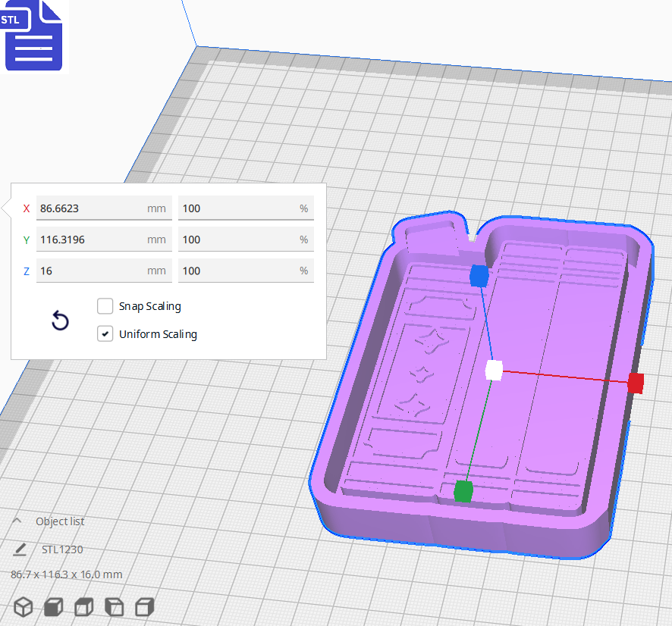Click the blue Z-axis scale handle
Image resolution: width=672 pixels, height=626 pixels.
point(479,277)
